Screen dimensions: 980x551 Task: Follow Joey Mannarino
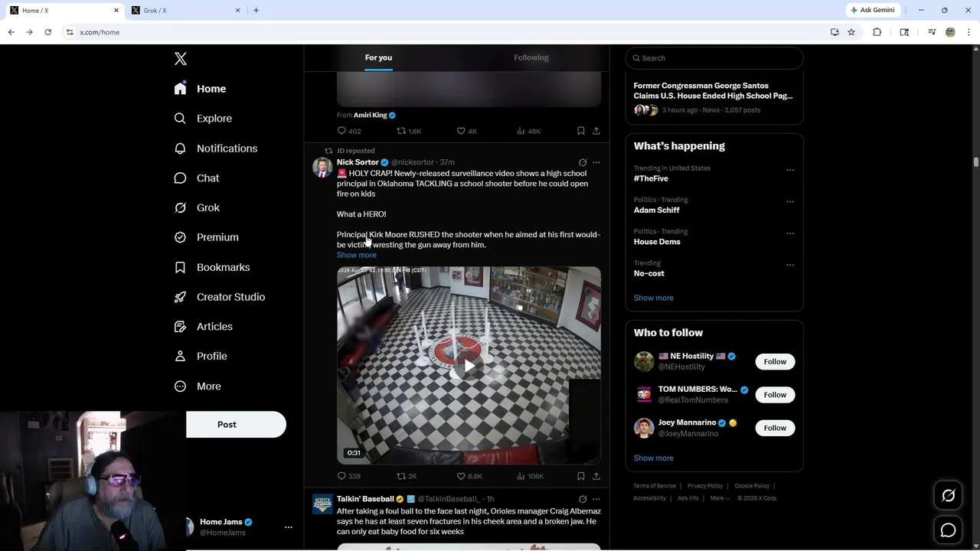coord(775,428)
